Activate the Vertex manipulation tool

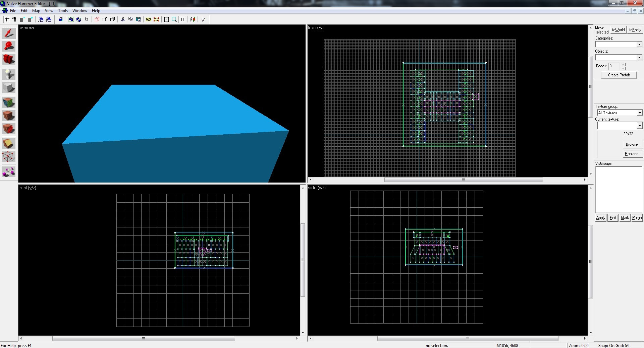(9, 157)
